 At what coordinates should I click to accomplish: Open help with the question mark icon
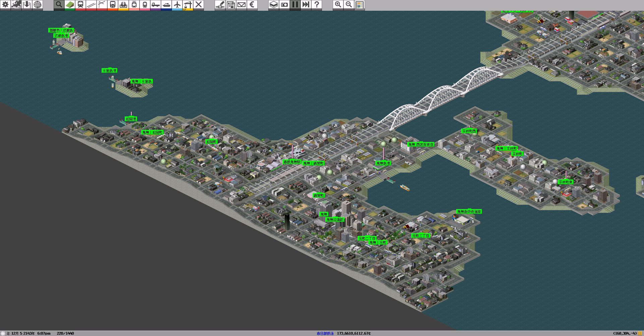[x=317, y=5]
